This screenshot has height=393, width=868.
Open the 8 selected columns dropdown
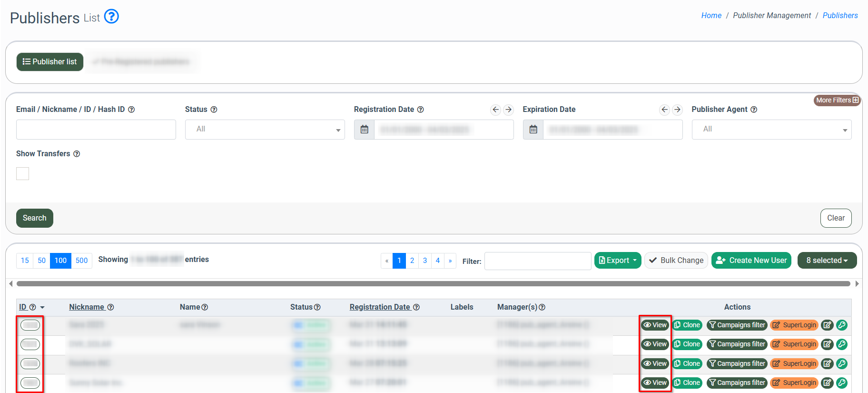click(x=827, y=260)
